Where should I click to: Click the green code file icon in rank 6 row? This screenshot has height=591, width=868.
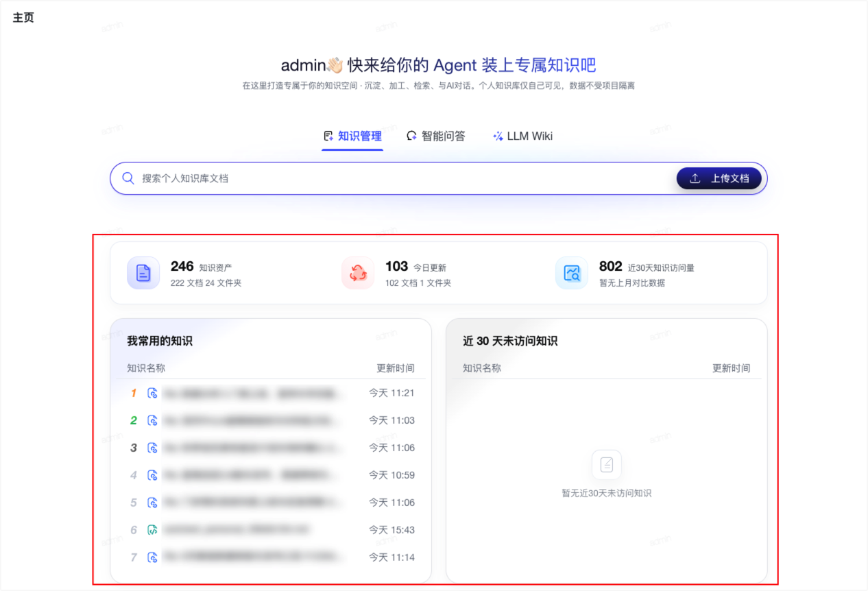point(153,530)
